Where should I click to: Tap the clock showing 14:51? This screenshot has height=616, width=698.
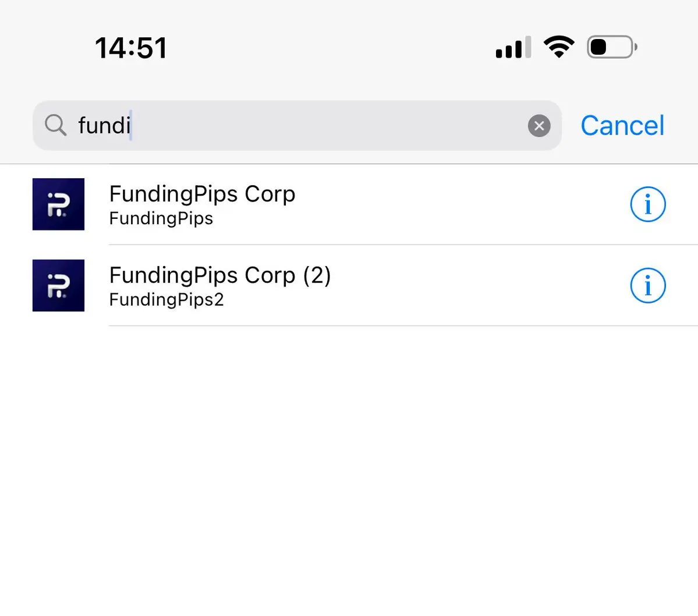click(x=131, y=48)
